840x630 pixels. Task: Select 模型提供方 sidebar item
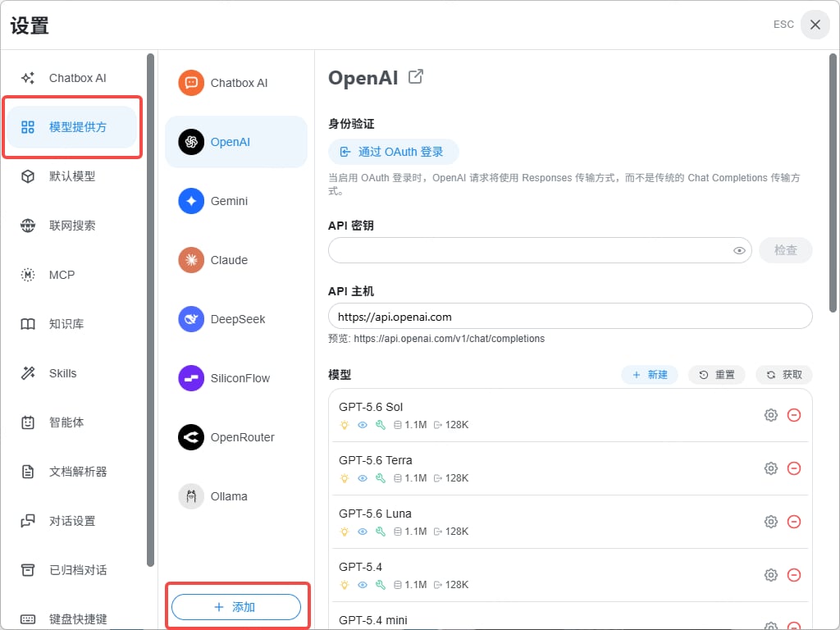[72, 127]
